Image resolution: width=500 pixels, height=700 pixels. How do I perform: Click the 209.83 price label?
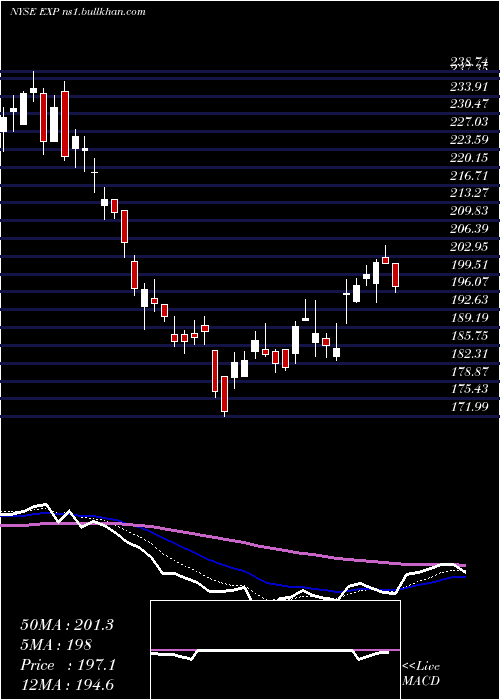click(x=468, y=211)
